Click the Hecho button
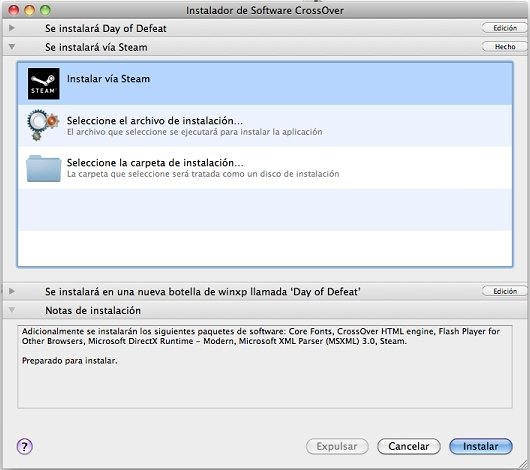Screen dimensions: 530x470 (x=504, y=47)
